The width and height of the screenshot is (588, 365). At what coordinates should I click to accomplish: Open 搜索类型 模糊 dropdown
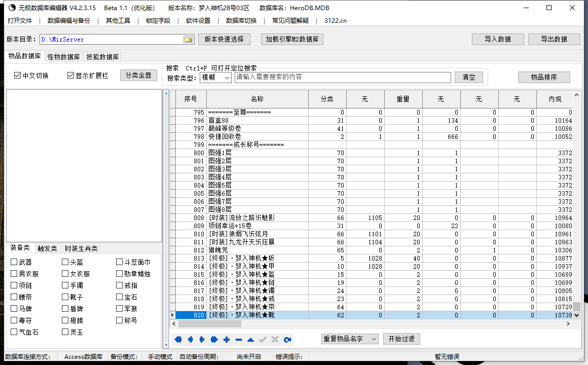pos(215,78)
